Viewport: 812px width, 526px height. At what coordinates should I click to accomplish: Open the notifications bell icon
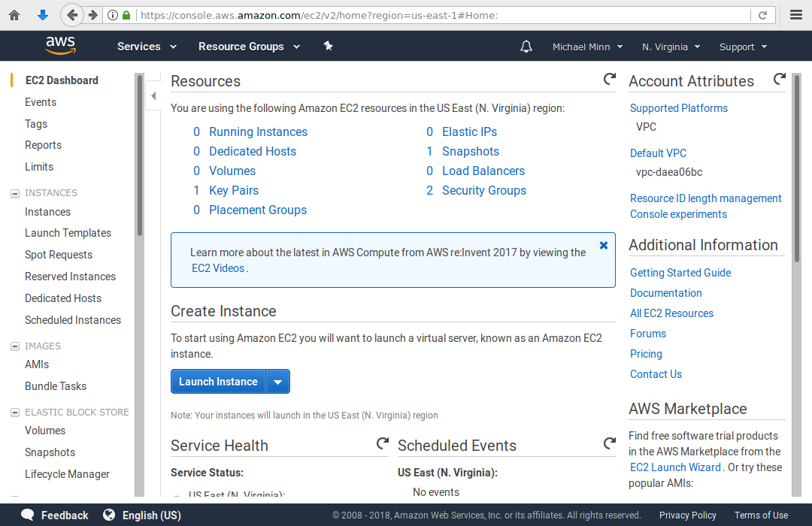526,47
